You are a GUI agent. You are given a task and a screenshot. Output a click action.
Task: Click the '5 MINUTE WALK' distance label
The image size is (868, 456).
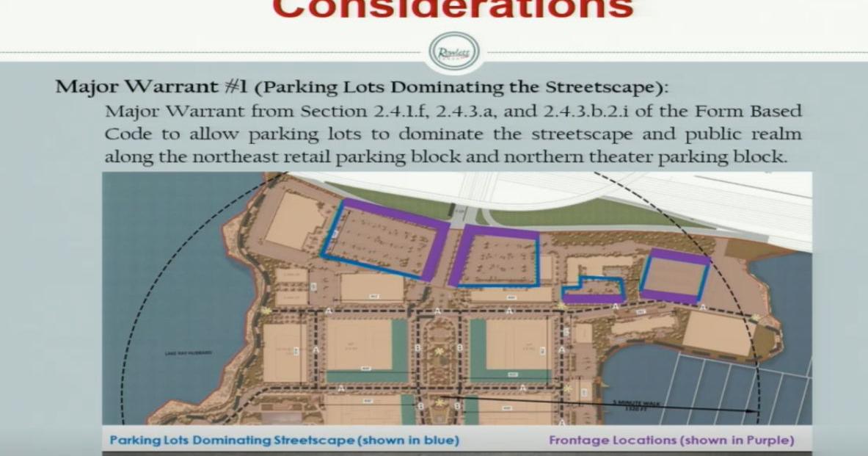(x=638, y=403)
